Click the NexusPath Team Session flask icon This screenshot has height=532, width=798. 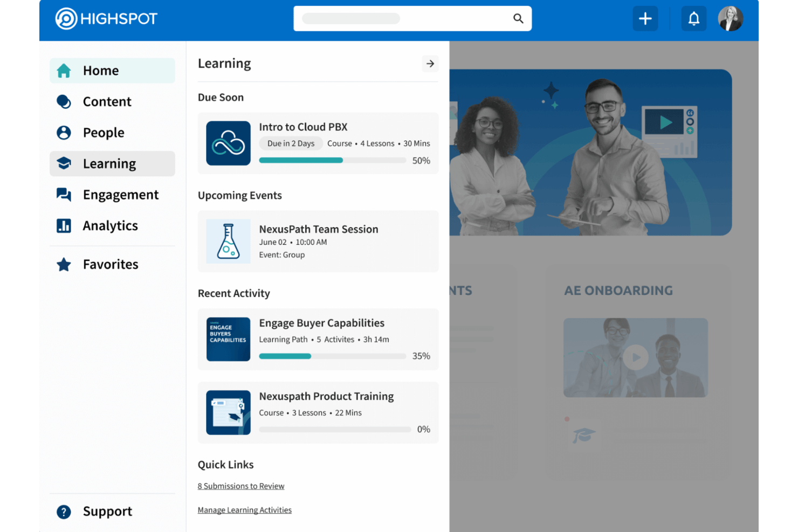click(228, 241)
